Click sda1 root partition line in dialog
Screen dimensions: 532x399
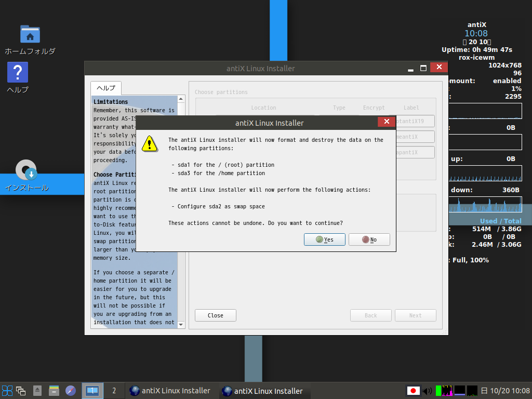click(x=223, y=165)
